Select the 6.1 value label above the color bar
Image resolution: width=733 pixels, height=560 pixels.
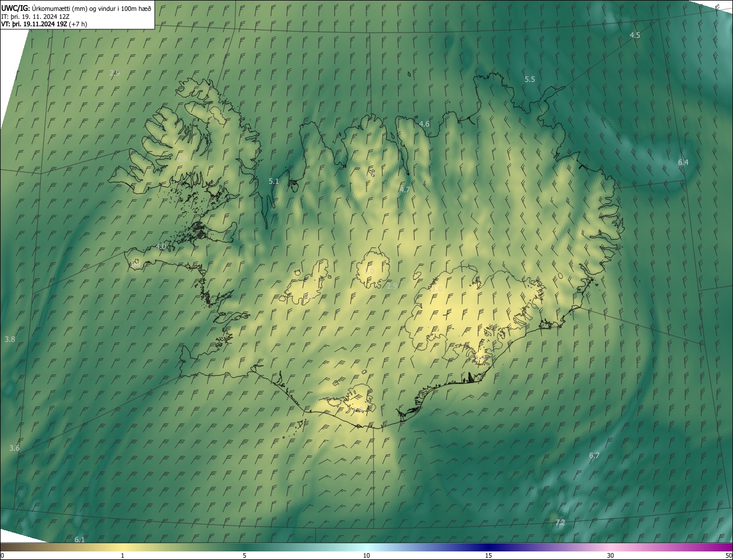coord(80,540)
